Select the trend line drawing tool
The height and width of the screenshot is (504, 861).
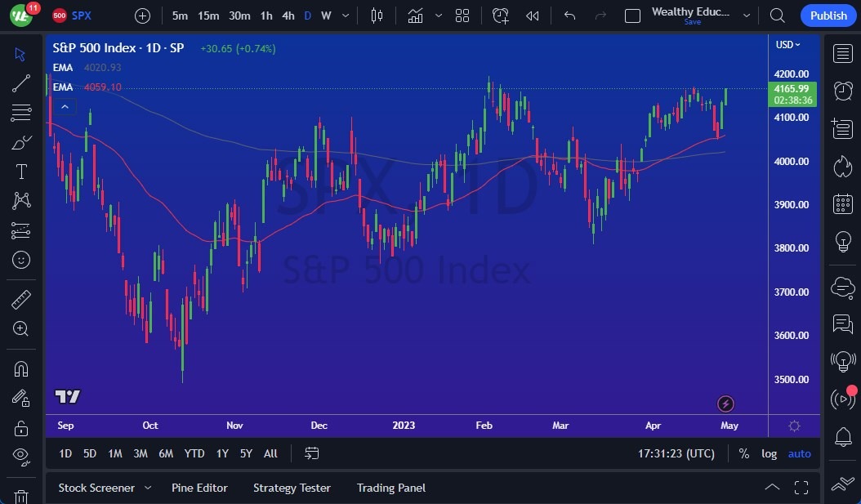point(21,83)
